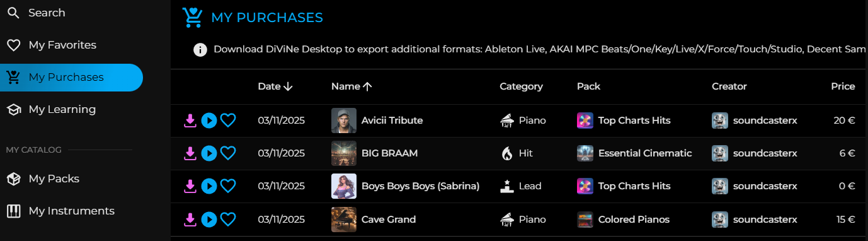Favorite Boys Boys Boys (Sabrina)
The height and width of the screenshot is (241, 868).
228,186
